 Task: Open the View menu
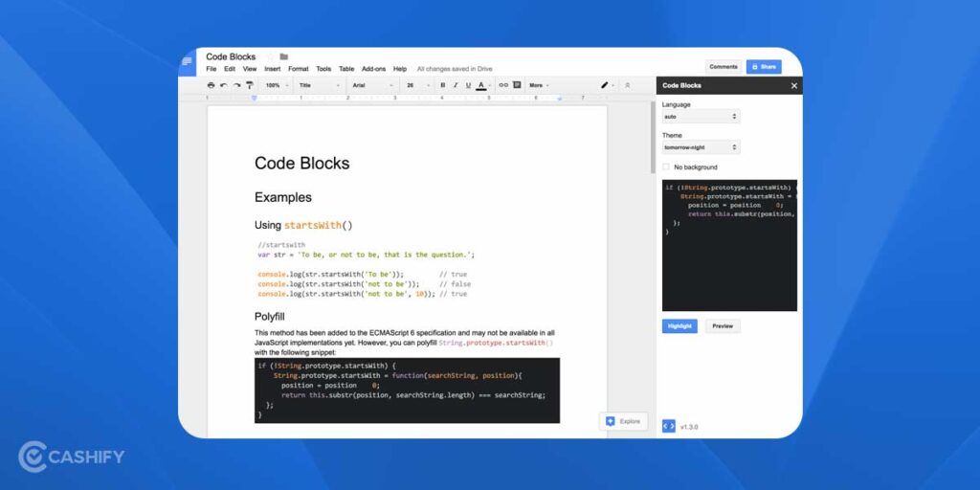coord(250,69)
